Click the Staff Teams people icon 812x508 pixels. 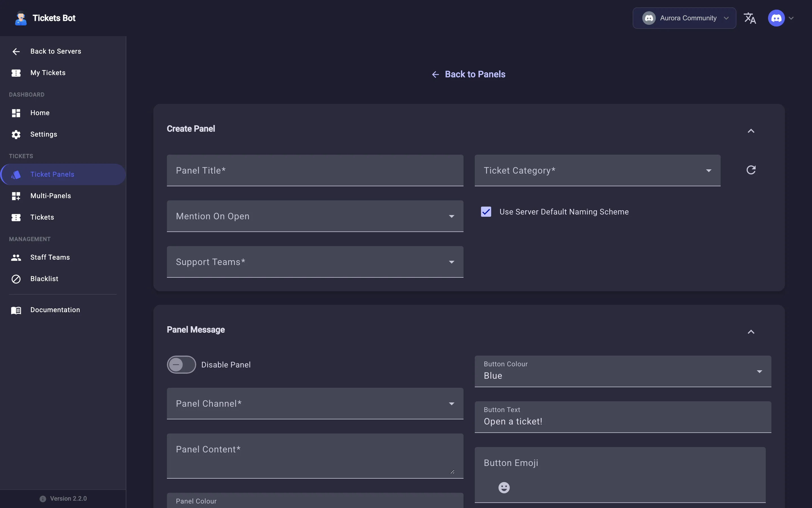click(x=16, y=257)
